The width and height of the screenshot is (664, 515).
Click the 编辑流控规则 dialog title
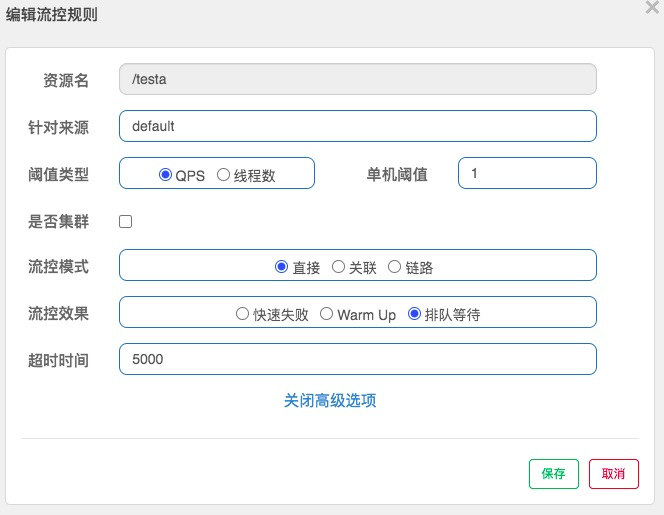click(x=52, y=14)
